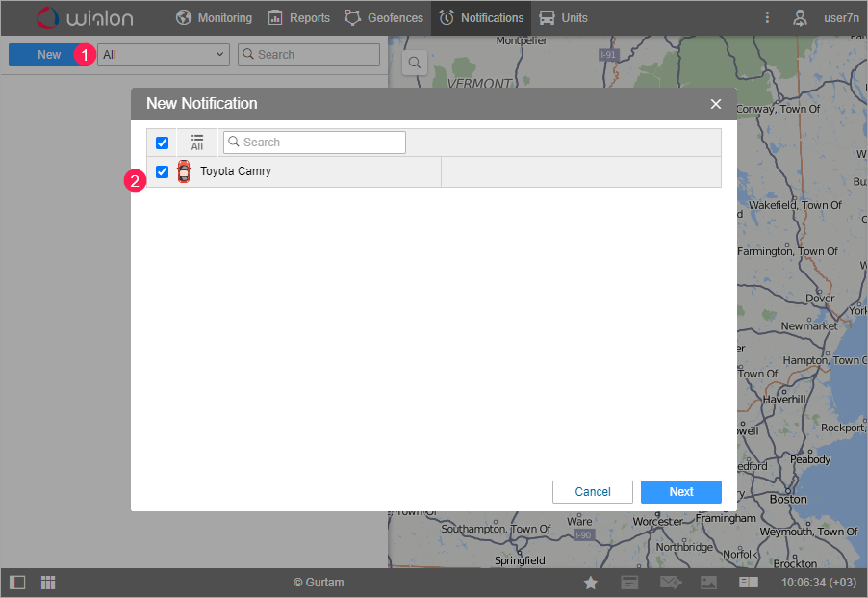Click the Montpelier label on the map
Screen dimensions: 868x598
(x=522, y=40)
